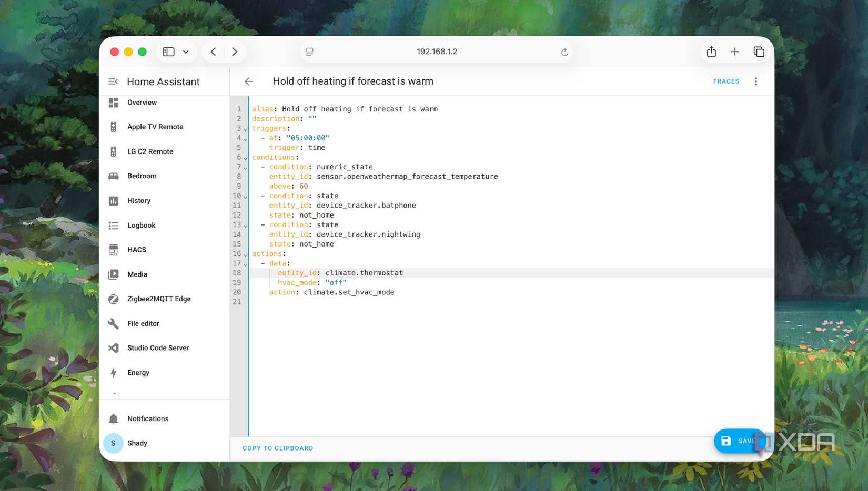Click the Energy lightning bolt icon
This screenshot has height=491, width=868.
click(113, 373)
